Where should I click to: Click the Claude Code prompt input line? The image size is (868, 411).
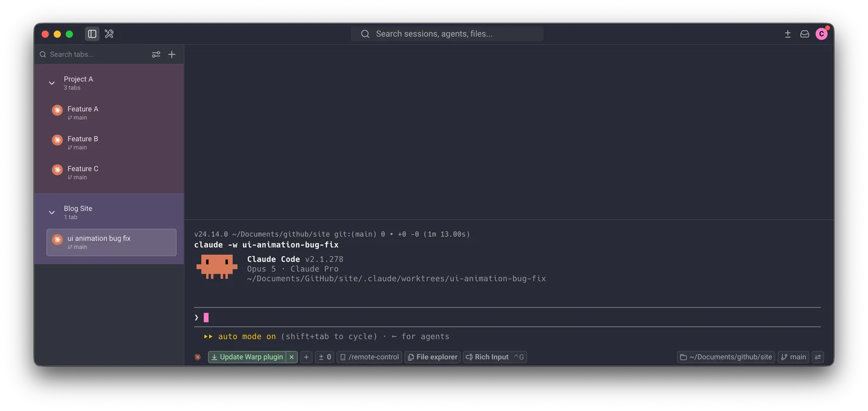click(x=507, y=318)
